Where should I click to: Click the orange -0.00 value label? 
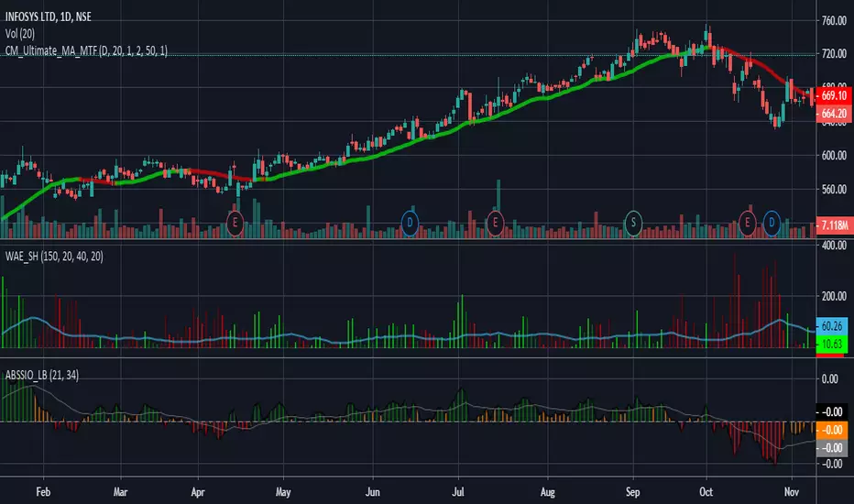pyautogui.click(x=832, y=430)
